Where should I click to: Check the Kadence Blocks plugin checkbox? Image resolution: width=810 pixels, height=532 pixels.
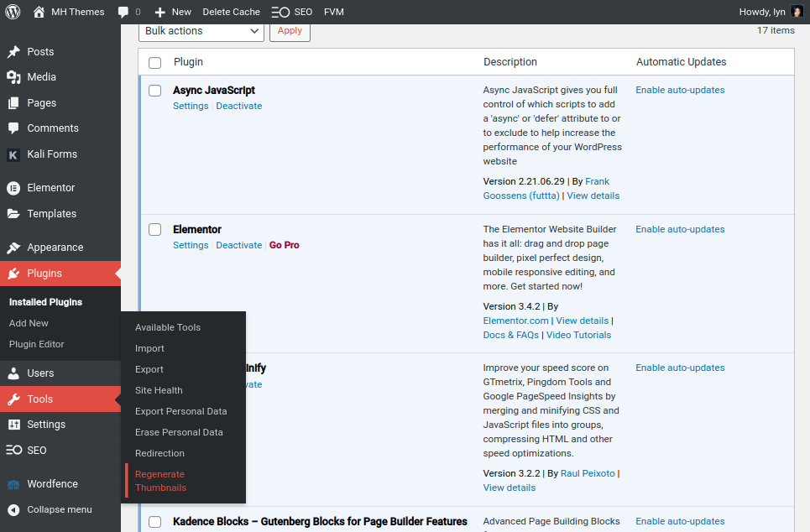point(155,522)
